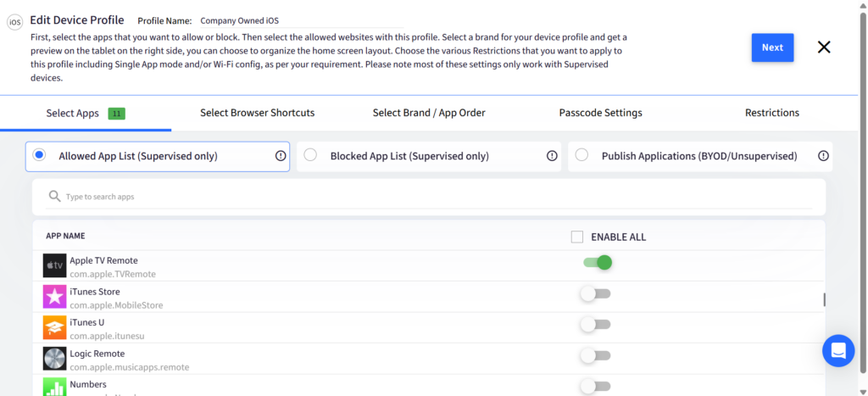868x396 pixels.
Task: Click info icon beside Allowed App List
Action: tap(281, 156)
